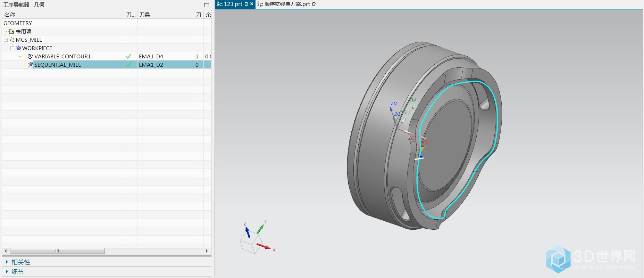
Task: Click the view triad red X axis
Action: point(264,246)
